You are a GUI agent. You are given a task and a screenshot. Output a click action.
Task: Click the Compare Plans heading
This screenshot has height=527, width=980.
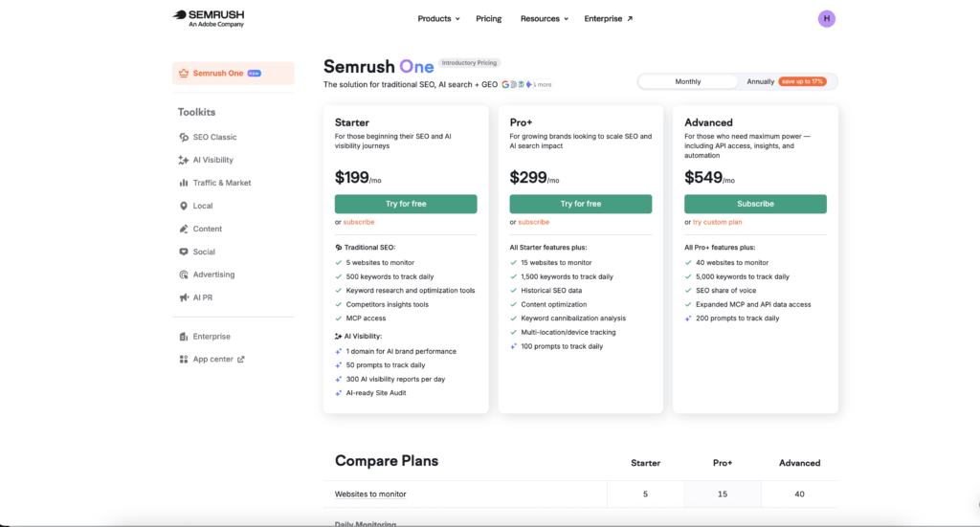tap(387, 461)
